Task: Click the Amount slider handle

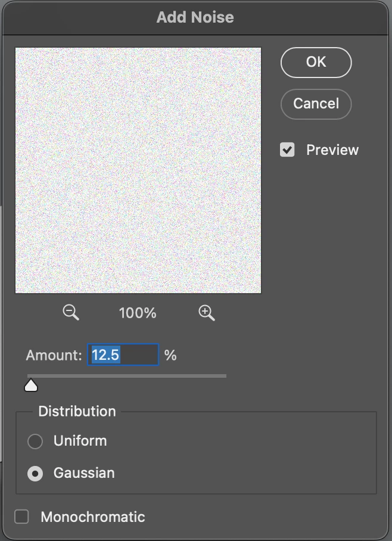Action: pyautogui.click(x=31, y=385)
